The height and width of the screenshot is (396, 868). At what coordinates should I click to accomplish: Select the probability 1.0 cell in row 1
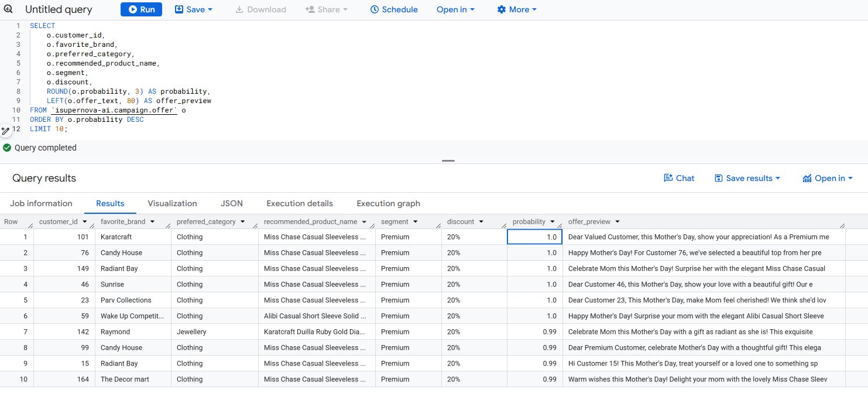(x=535, y=237)
